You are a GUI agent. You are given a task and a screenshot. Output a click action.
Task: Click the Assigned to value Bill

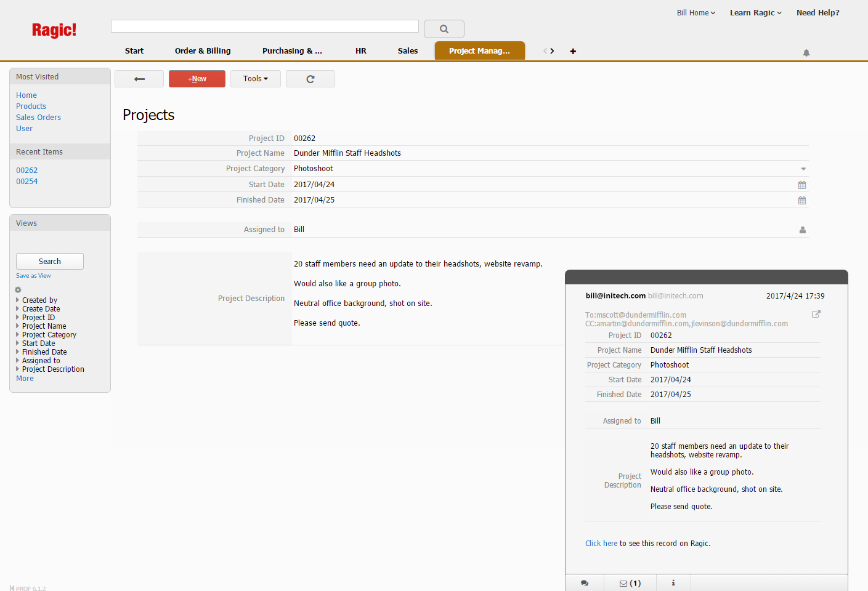(x=299, y=230)
